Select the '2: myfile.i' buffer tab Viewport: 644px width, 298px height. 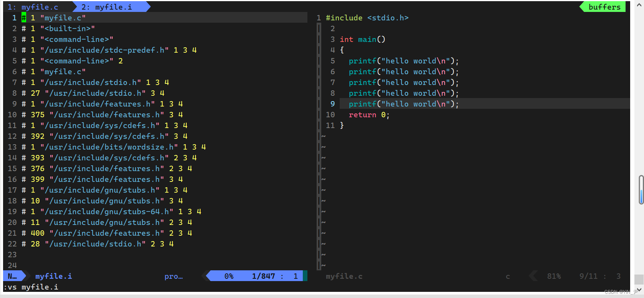coord(106,7)
